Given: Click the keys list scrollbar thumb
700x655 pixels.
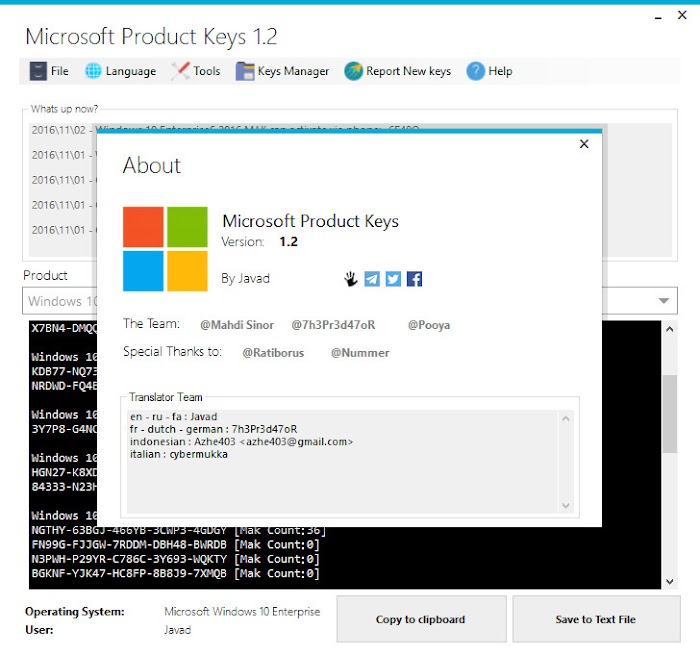Looking at the screenshot, I should [669, 414].
